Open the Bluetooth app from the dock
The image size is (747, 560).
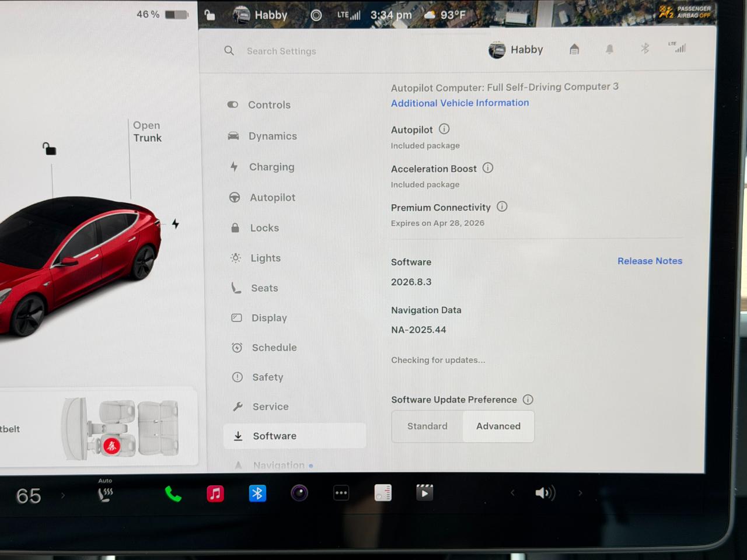[x=257, y=493]
